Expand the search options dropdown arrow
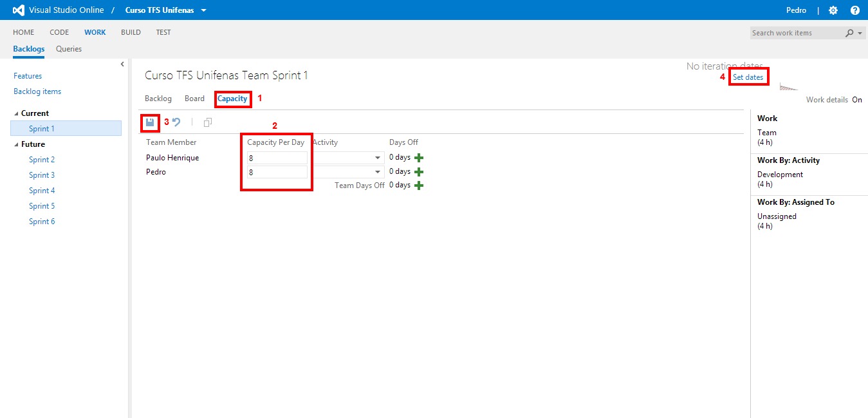 click(x=860, y=33)
